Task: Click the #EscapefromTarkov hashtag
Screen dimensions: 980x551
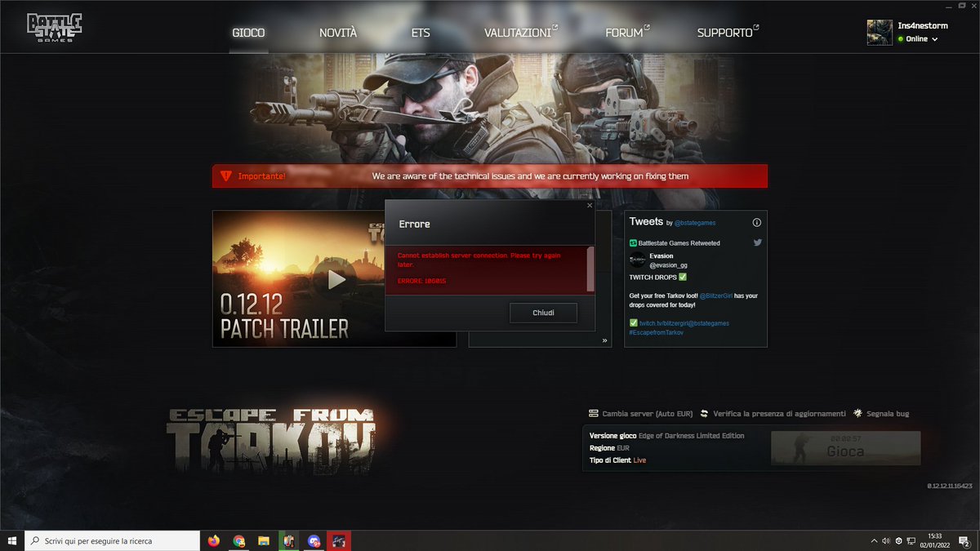Action: tap(656, 332)
